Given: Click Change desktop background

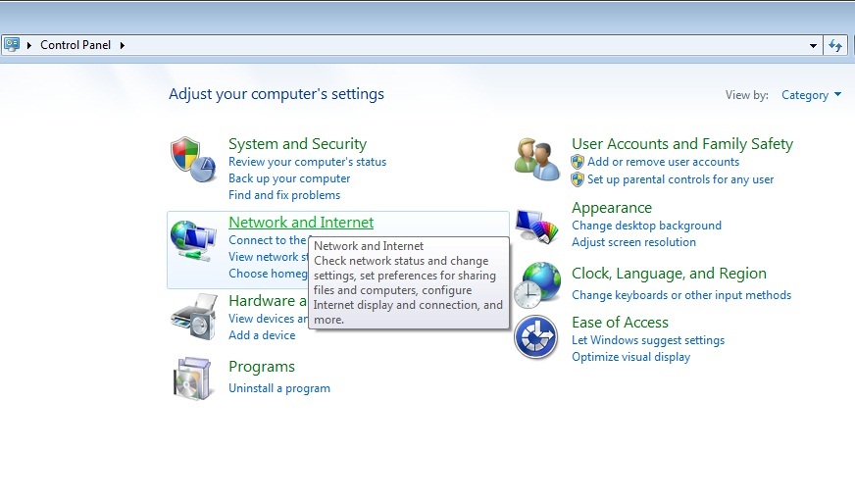Looking at the screenshot, I should [x=646, y=226].
